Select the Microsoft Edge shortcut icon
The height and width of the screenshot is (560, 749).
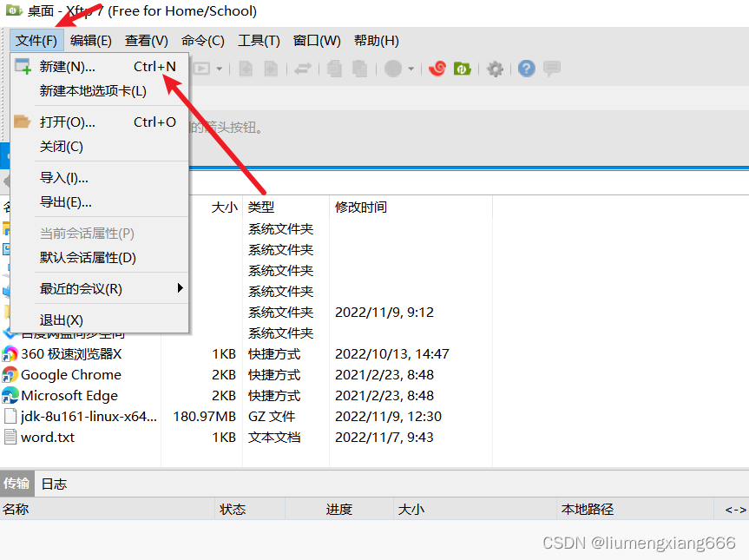click(9, 395)
